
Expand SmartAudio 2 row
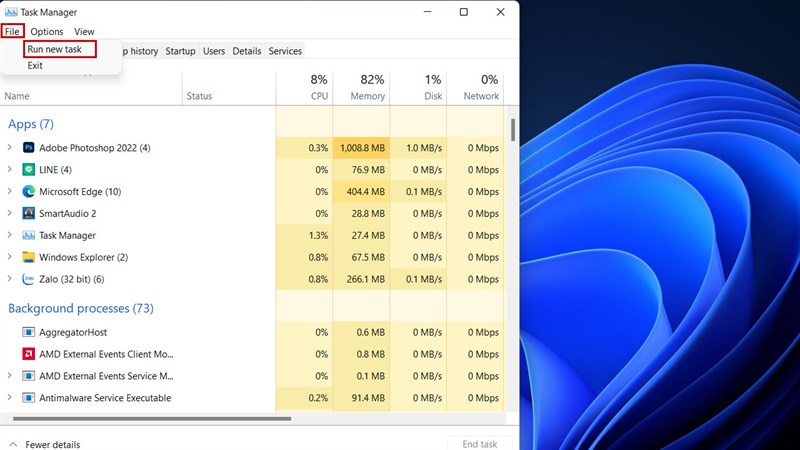pos(10,213)
